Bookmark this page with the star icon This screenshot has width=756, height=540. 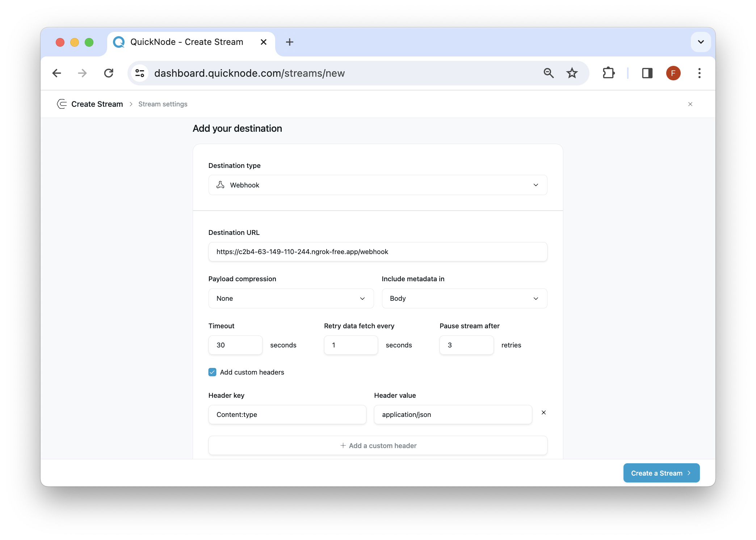pos(572,73)
